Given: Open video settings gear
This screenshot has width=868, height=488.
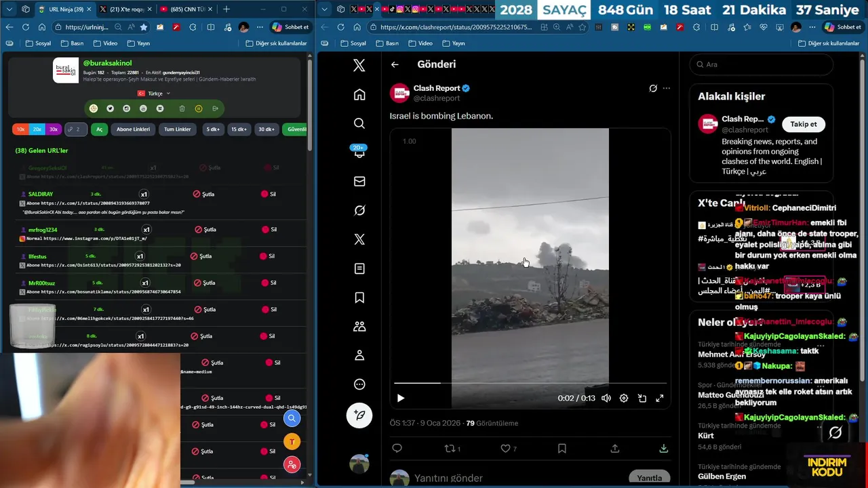Looking at the screenshot, I should tap(624, 399).
